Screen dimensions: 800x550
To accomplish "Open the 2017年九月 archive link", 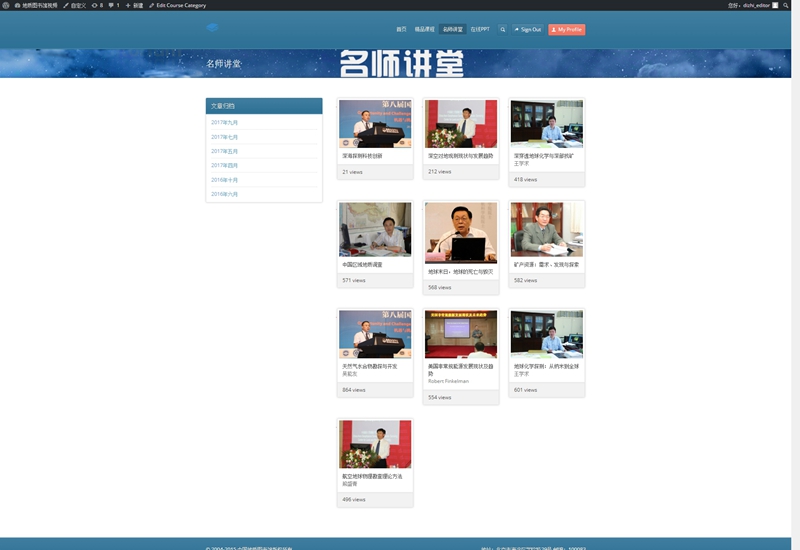I will [x=224, y=122].
